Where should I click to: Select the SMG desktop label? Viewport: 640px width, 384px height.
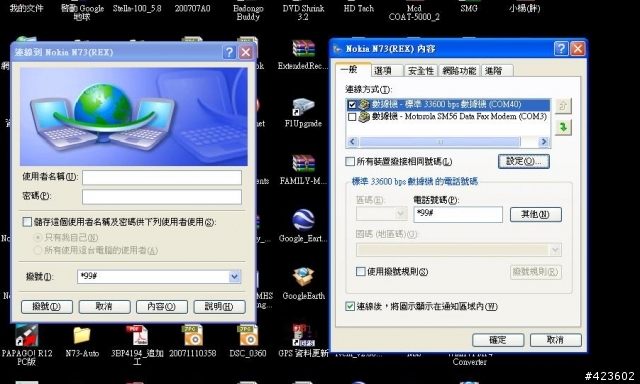pos(469,8)
